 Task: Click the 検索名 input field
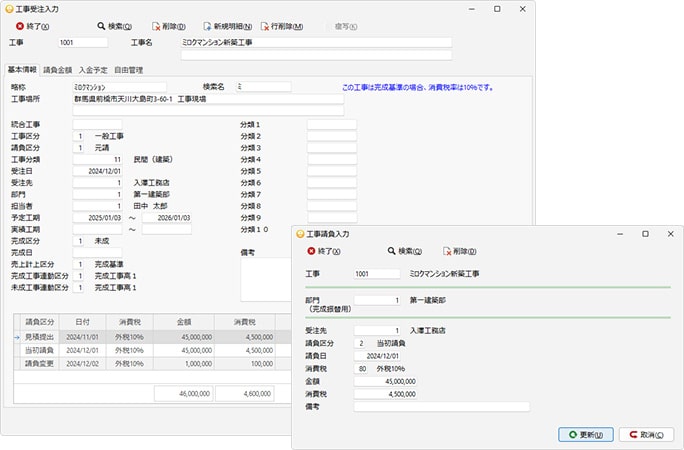pyautogui.click(x=263, y=87)
